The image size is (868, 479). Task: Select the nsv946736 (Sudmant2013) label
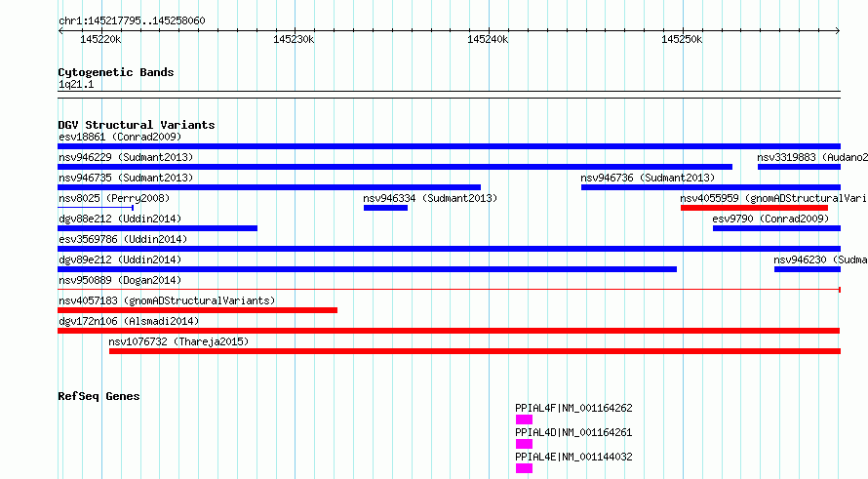click(x=648, y=178)
